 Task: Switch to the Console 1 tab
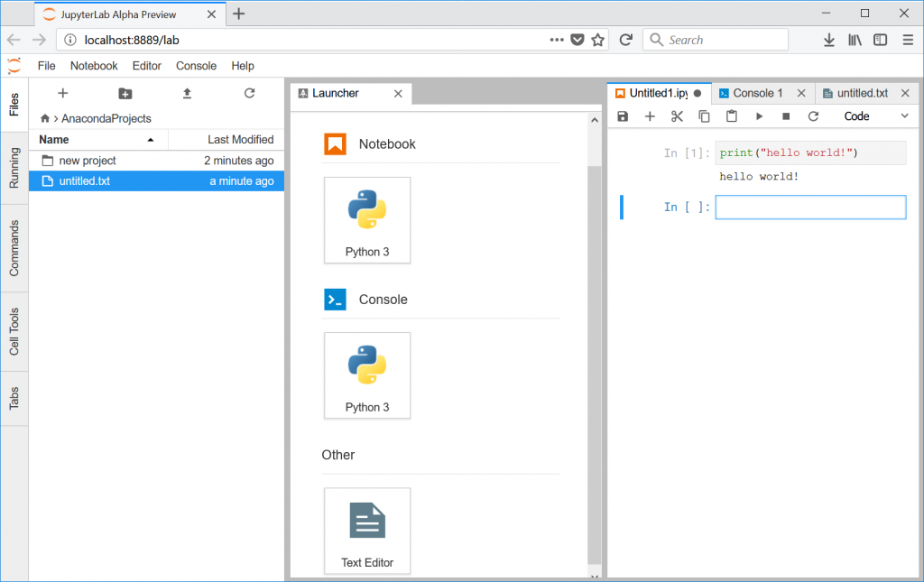tap(757, 93)
